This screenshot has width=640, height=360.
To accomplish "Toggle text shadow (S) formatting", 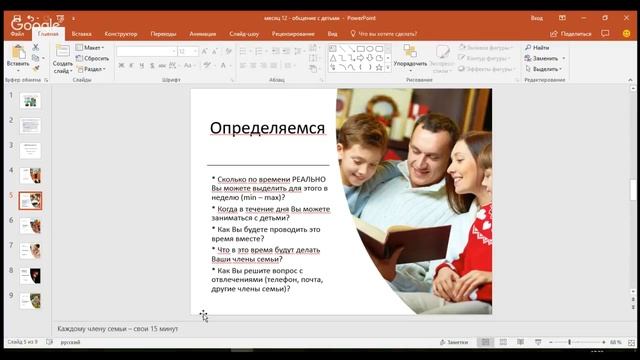I will [x=152, y=65].
